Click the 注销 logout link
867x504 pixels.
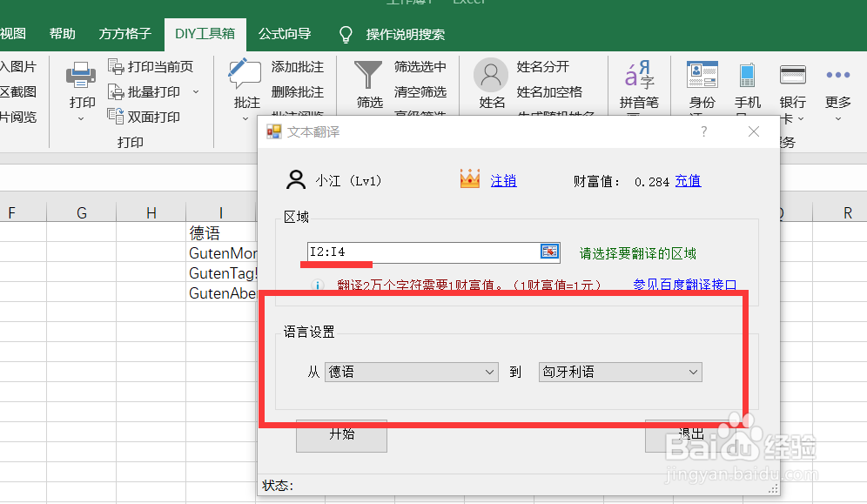click(502, 179)
